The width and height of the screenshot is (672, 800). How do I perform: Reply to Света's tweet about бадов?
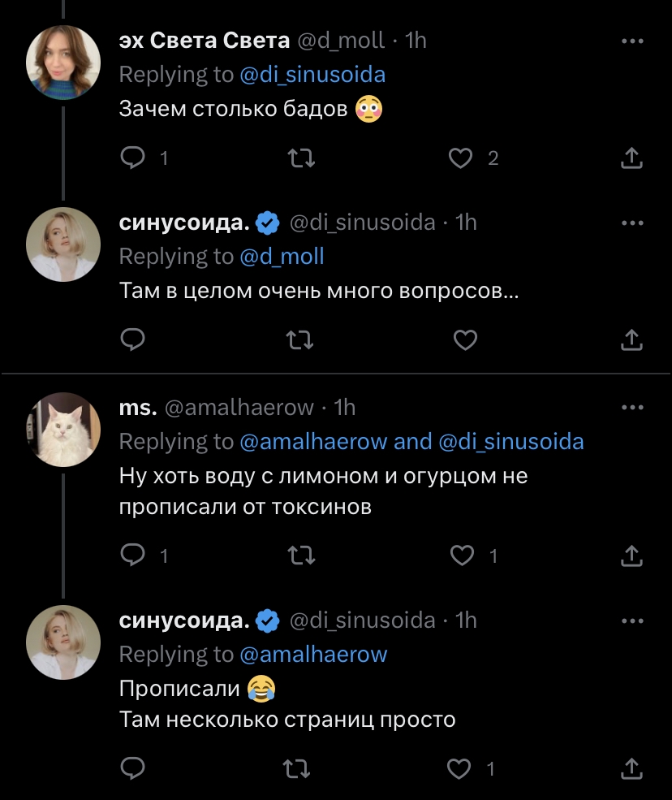[132, 158]
